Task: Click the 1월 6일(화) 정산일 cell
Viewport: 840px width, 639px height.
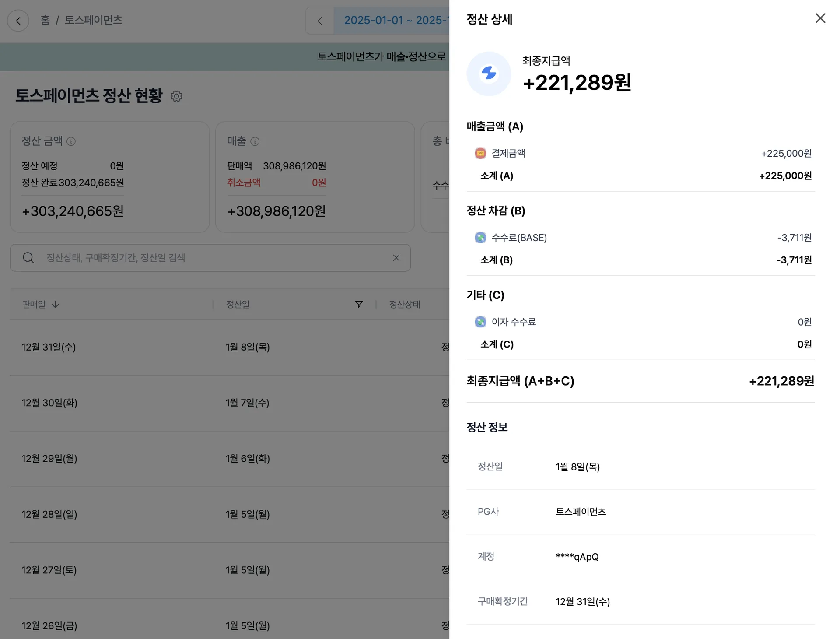Action: point(248,459)
